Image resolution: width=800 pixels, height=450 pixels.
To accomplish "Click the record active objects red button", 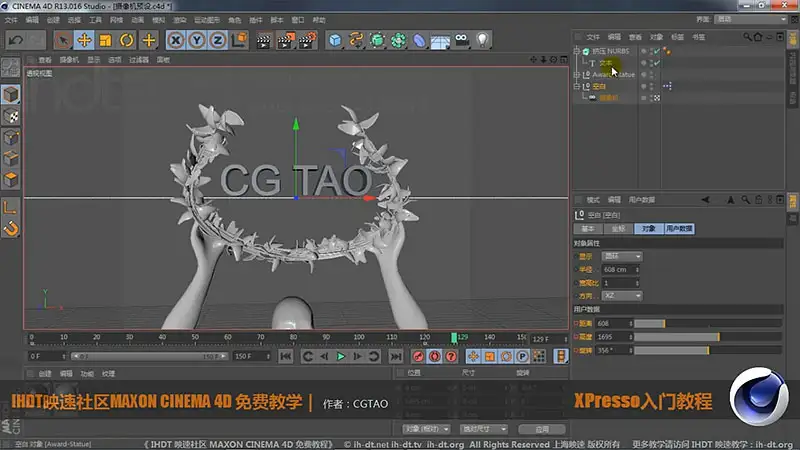I will click(418, 356).
